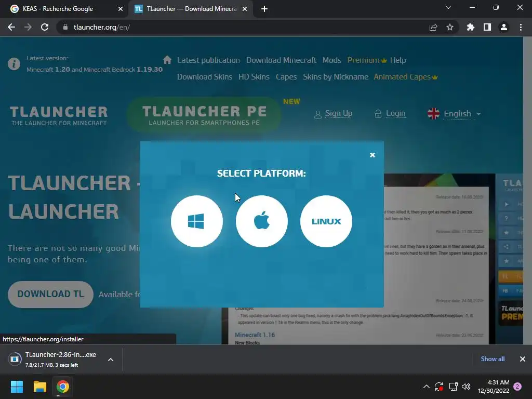Open File Explorer from the taskbar
532x399 pixels.
click(x=39, y=387)
